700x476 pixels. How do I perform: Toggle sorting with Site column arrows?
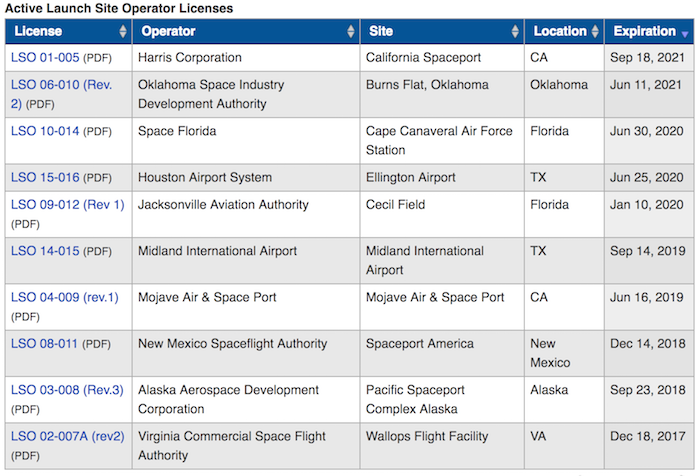pos(515,31)
